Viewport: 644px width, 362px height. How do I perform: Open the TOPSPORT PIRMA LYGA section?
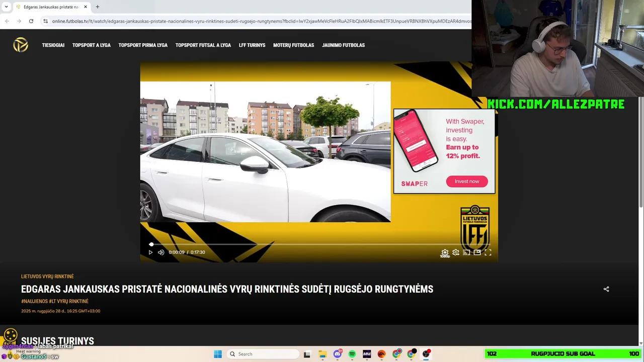click(143, 45)
